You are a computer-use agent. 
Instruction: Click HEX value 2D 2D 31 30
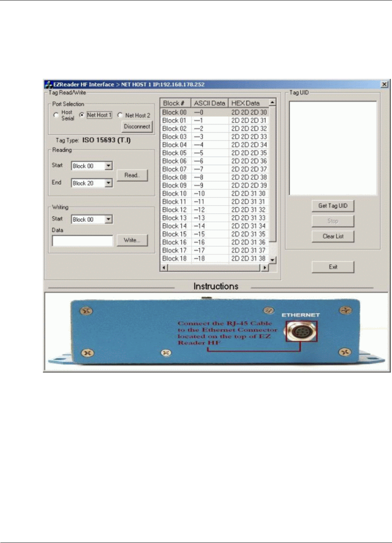tap(248, 193)
